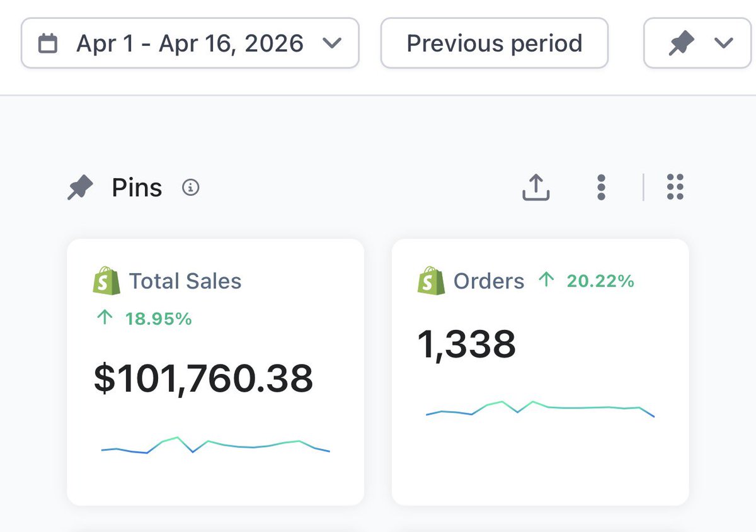Viewport: 756px width, 532px height.
Task: Click the Orders sparkline chart
Action: click(x=541, y=409)
